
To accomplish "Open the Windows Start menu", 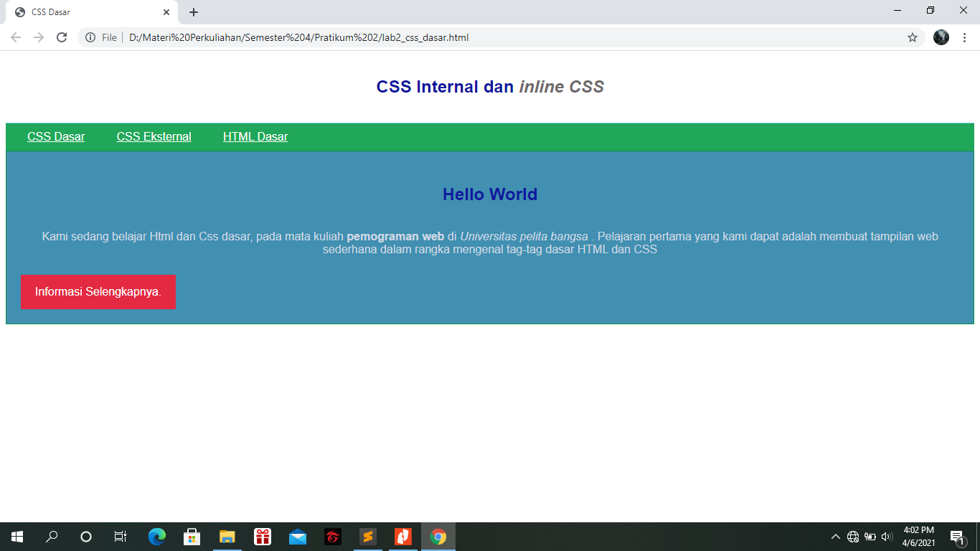I will pos(17,537).
